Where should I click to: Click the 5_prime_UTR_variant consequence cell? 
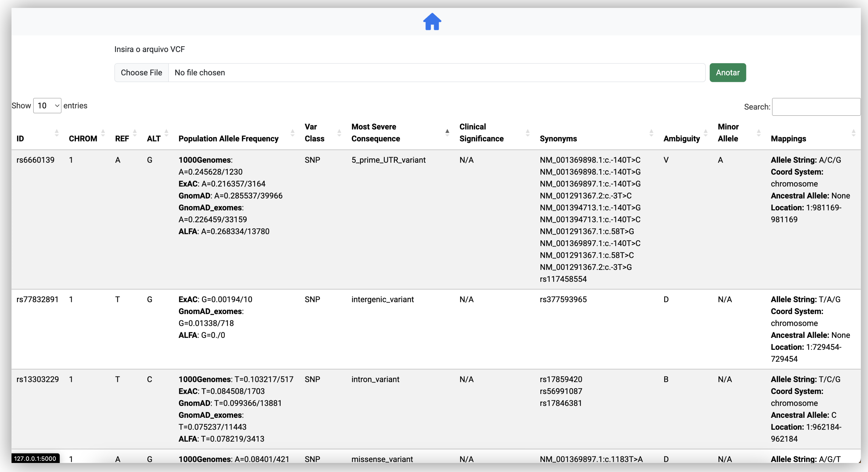[389, 160]
